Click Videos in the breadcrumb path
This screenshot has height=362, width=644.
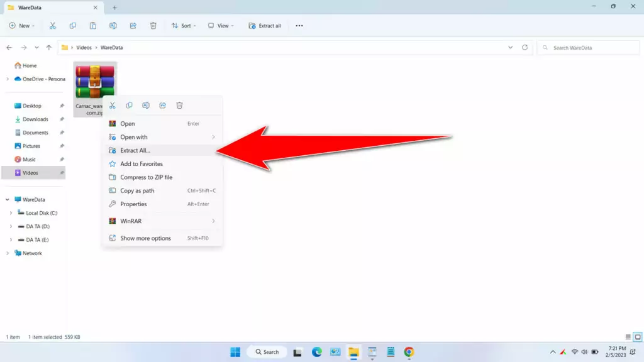coord(84,48)
